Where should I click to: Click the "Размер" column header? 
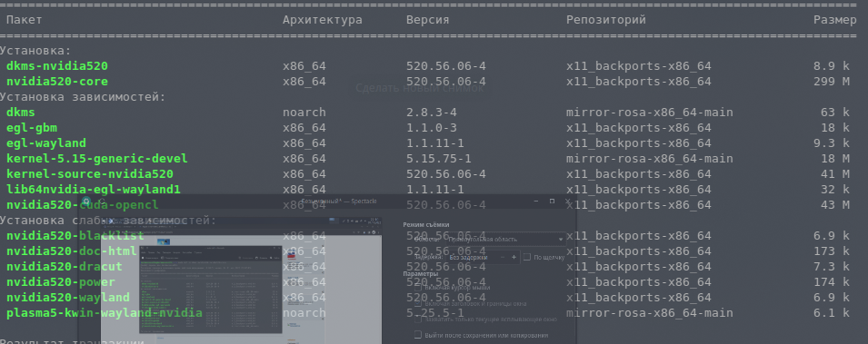[x=834, y=20]
